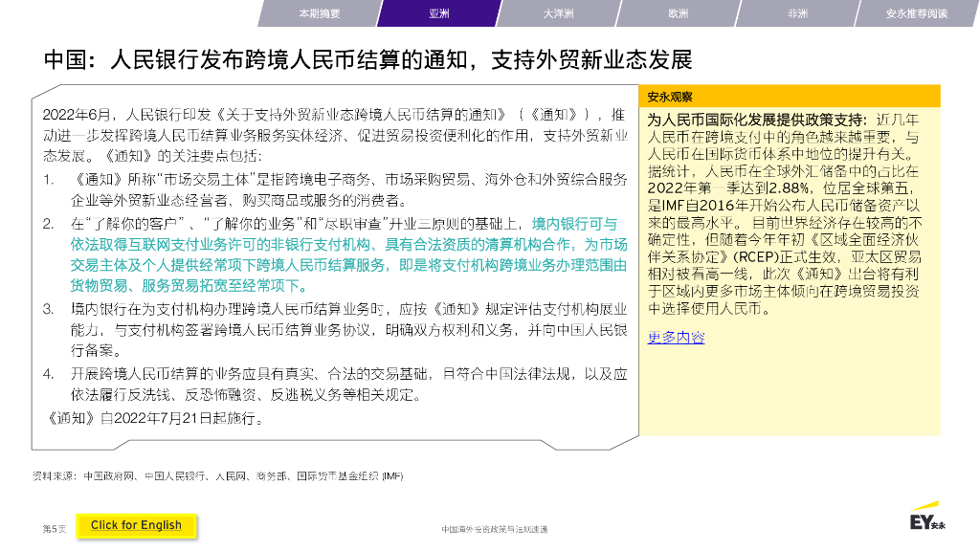Click the opening paragraph starting 2022年6月

click(x=336, y=135)
